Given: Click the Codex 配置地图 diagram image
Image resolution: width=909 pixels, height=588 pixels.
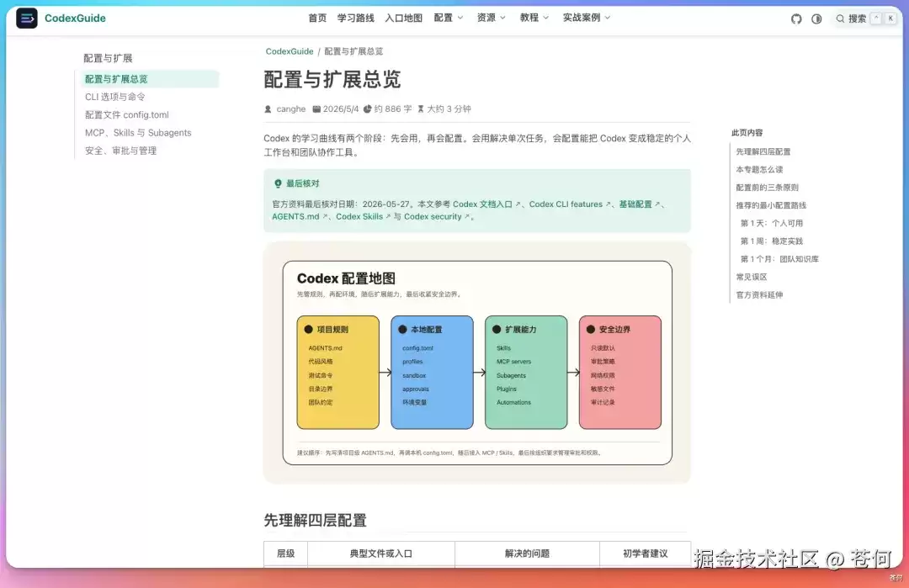Looking at the screenshot, I should coord(477,363).
